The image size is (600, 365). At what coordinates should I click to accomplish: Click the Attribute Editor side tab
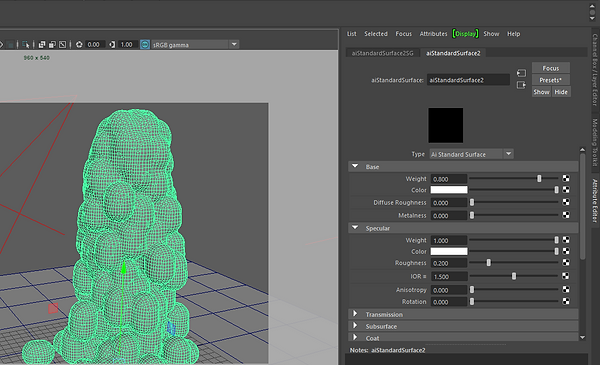[595, 200]
